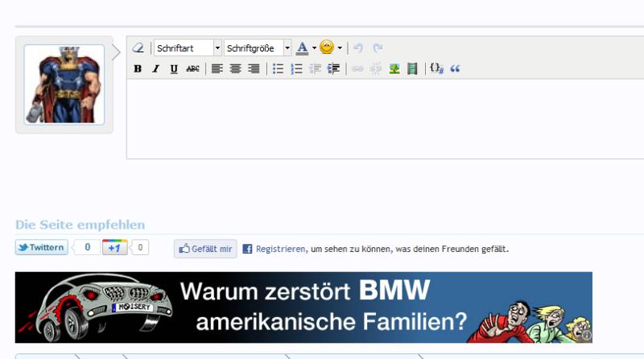Toggle italic text formatting
Viewport: 644px width, 359px height.
pyautogui.click(x=156, y=69)
